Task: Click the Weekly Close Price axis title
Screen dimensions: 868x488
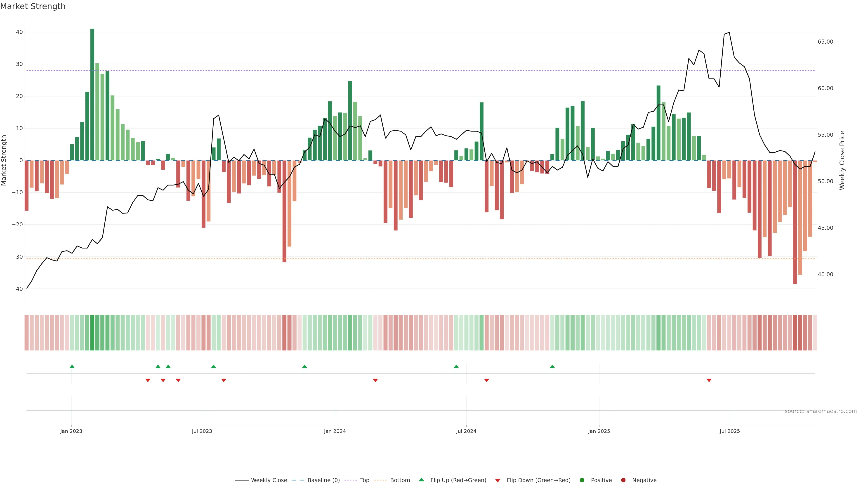Action: pyautogui.click(x=842, y=160)
